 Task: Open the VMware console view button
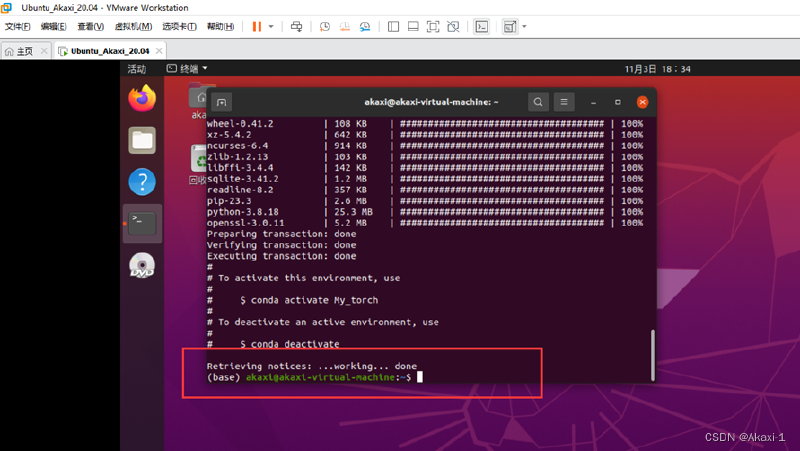click(482, 27)
